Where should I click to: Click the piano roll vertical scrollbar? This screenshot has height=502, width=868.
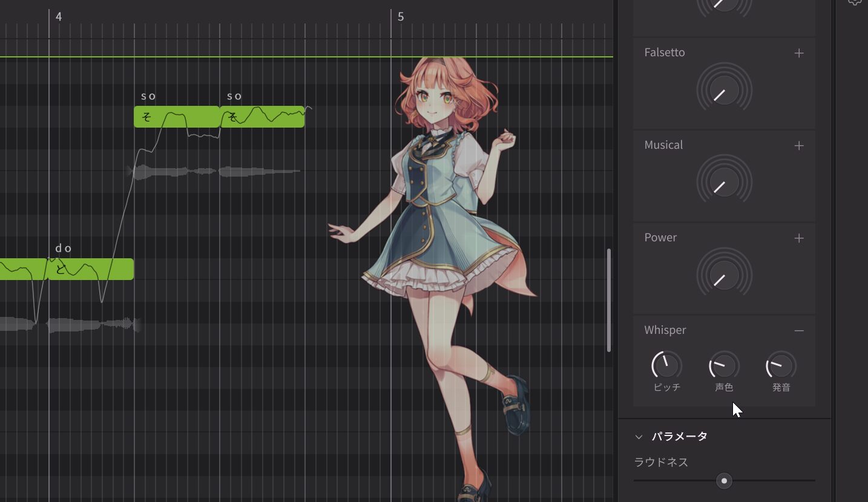(x=609, y=301)
